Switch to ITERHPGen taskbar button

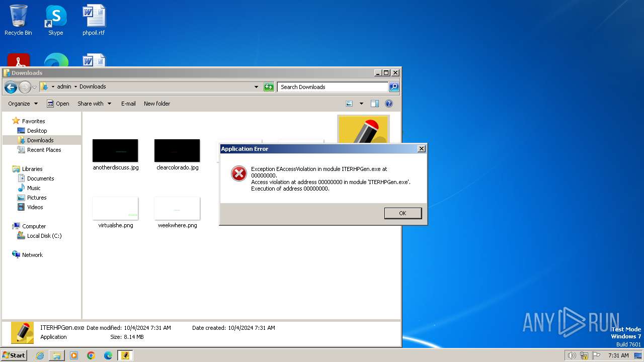125,355
